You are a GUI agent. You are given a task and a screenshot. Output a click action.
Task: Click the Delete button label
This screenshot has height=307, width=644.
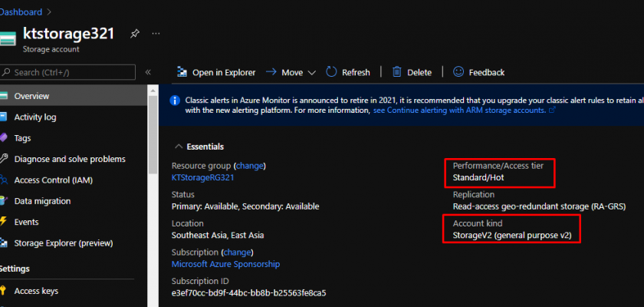pyautogui.click(x=419, y=72)
